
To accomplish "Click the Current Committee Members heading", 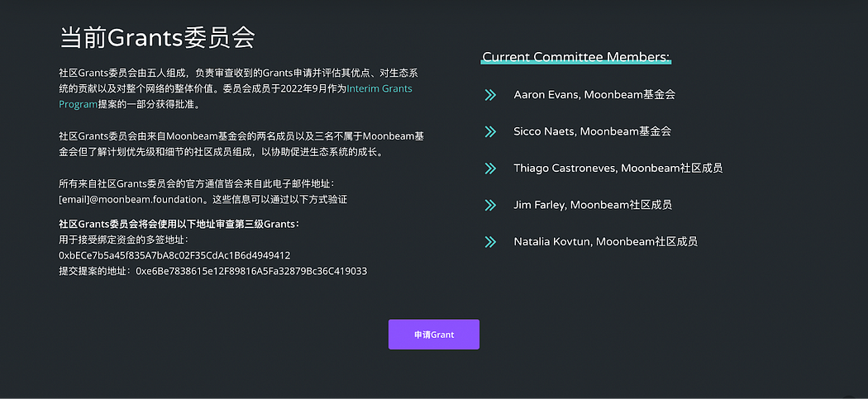I will point(576,57).
